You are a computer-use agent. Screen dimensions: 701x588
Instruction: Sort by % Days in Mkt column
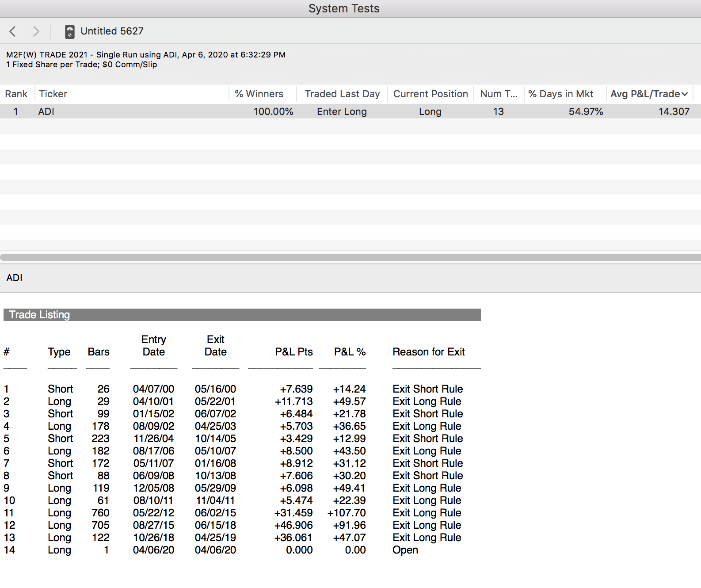click(x=560, y=94)
